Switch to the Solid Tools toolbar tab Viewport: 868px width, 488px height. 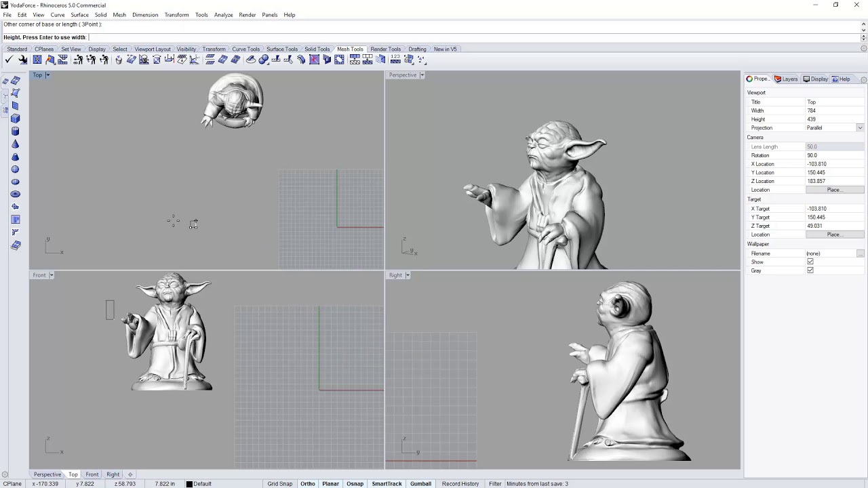[317, 49]
